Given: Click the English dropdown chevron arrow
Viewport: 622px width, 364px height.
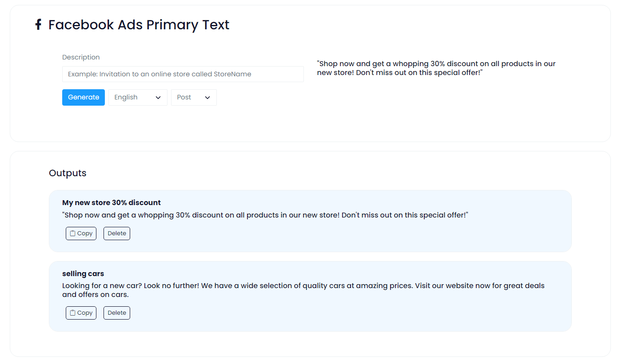Looking at the screenshot, I should click(158, 98).
